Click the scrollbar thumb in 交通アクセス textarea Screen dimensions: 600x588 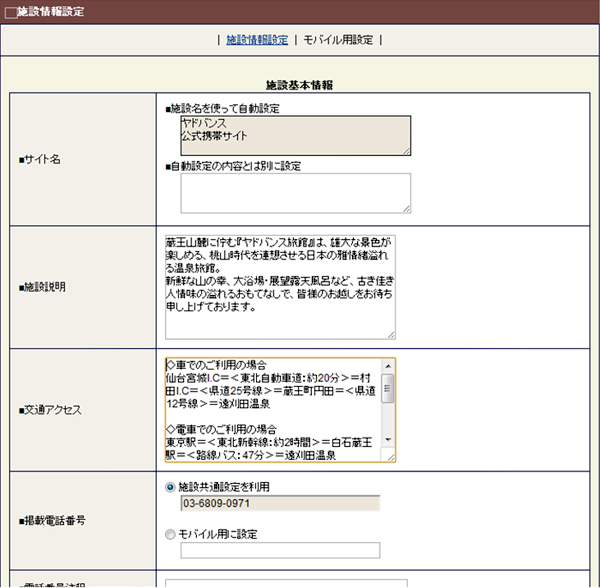pyautogui.click(x=388, y=388)
